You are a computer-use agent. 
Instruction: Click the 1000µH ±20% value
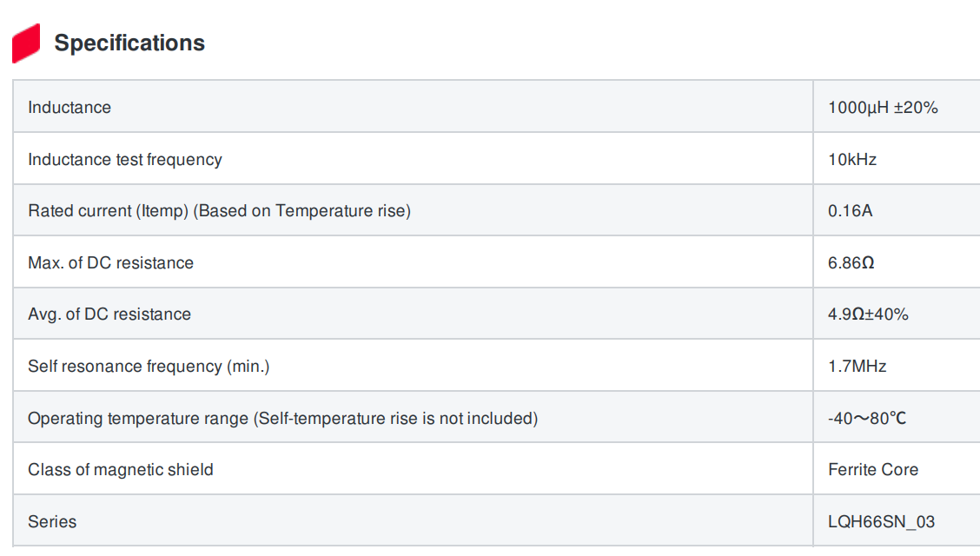(883, 108)
